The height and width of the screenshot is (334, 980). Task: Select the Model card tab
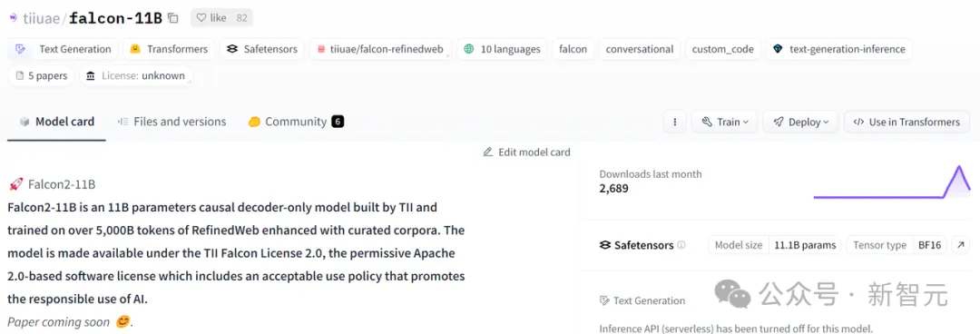(x=57, y=122)
